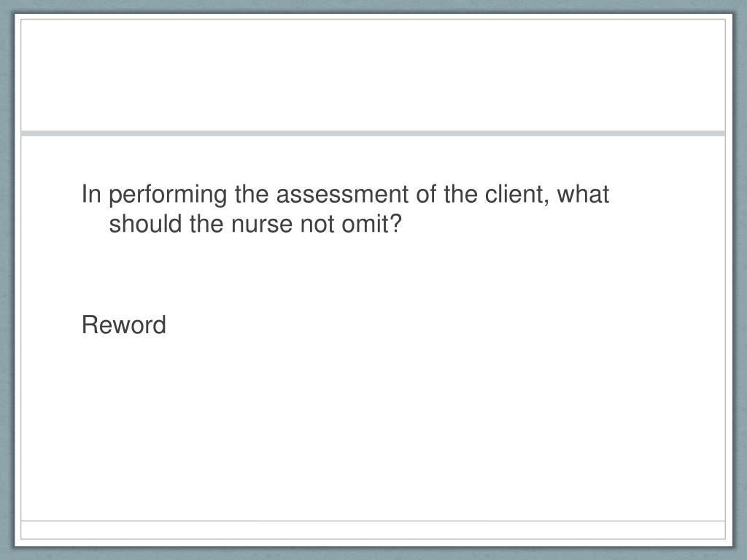
Task: Click the gray horizontal divider line
Action: [373, 133]
